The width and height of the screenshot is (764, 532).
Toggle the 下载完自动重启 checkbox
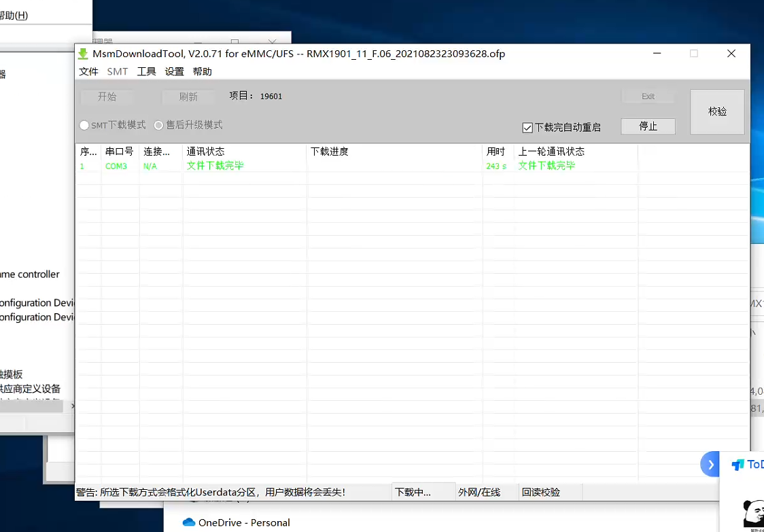tap(527, 128)
